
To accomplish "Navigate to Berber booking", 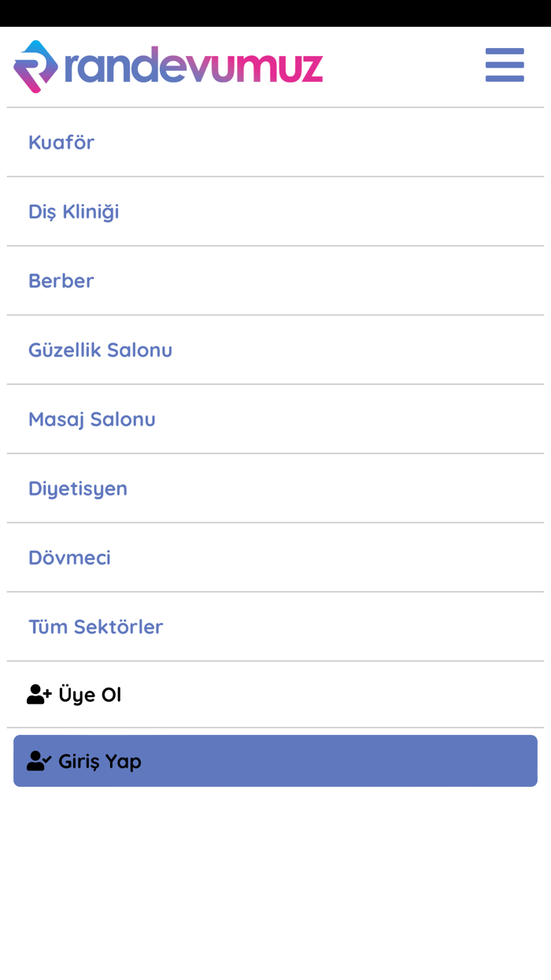I will [x=61, y=280].
